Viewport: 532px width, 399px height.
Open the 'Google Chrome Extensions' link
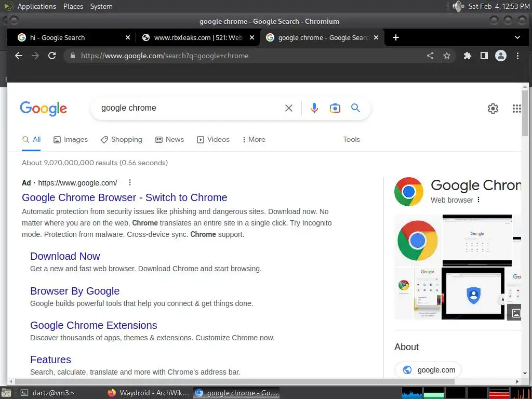[x=94, y=325]
